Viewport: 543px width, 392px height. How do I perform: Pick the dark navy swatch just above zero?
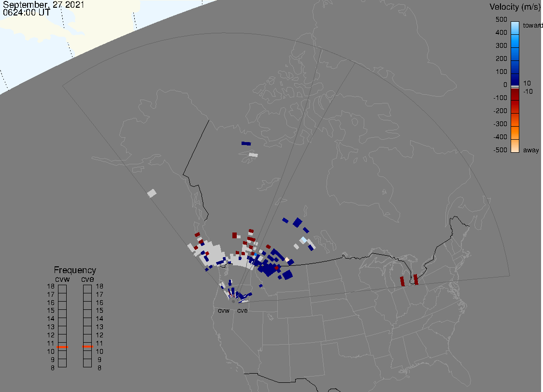click(515, 79)
